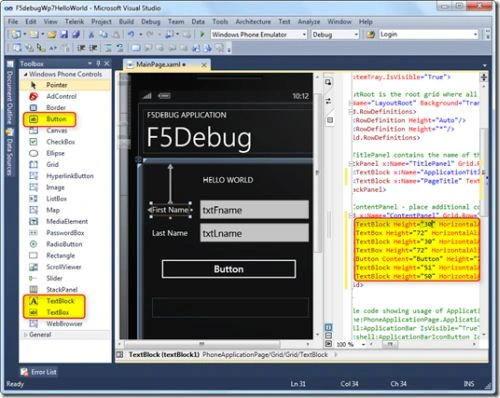The image size is (500, 398).
Task: Collapse the XAML pane
Action: click(x=328, y=343)
